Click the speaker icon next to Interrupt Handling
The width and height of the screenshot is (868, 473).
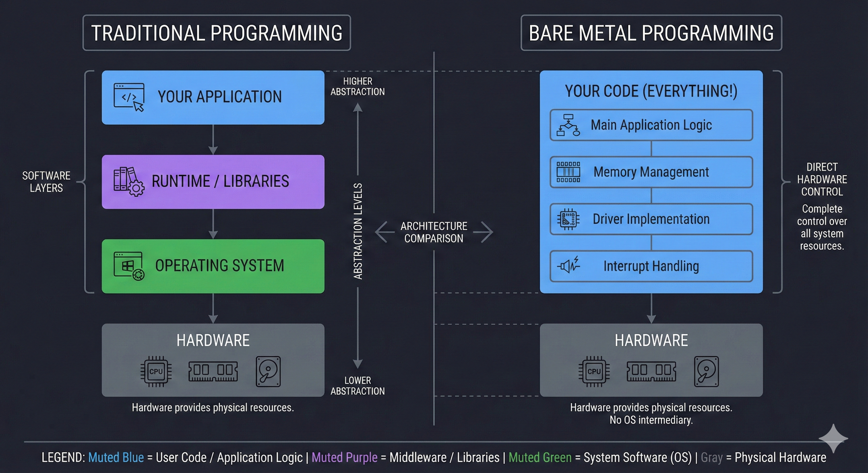pyautogui.click(x=568, y=266)
